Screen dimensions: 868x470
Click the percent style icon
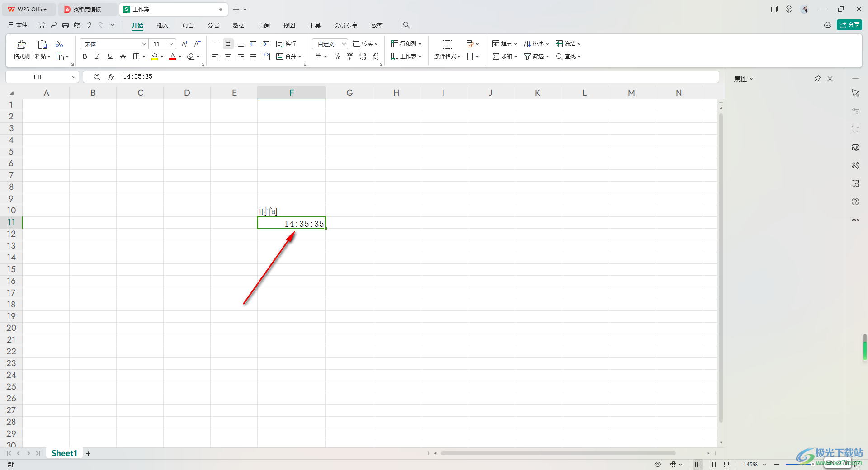pos(337,56)
